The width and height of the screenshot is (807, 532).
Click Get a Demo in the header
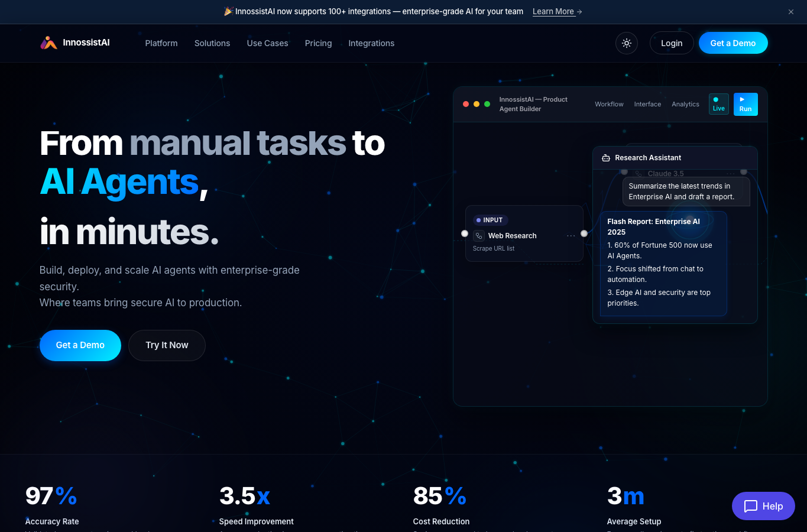point(733,43)
